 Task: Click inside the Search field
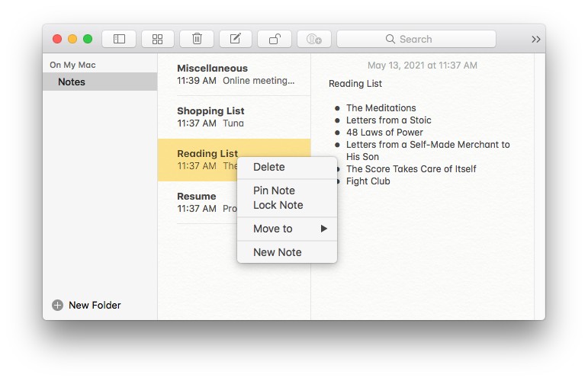tap(416, 39)
